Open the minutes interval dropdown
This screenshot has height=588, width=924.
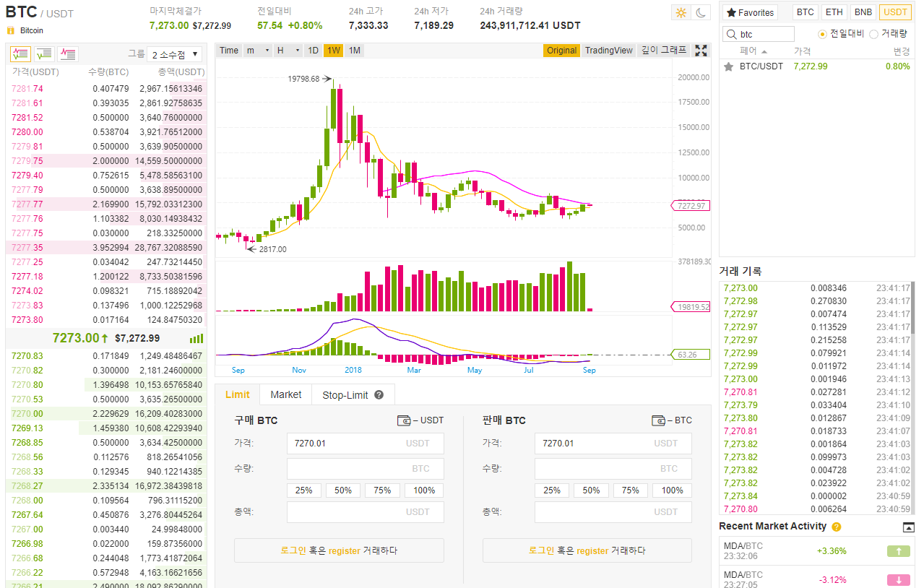point(257,51)
